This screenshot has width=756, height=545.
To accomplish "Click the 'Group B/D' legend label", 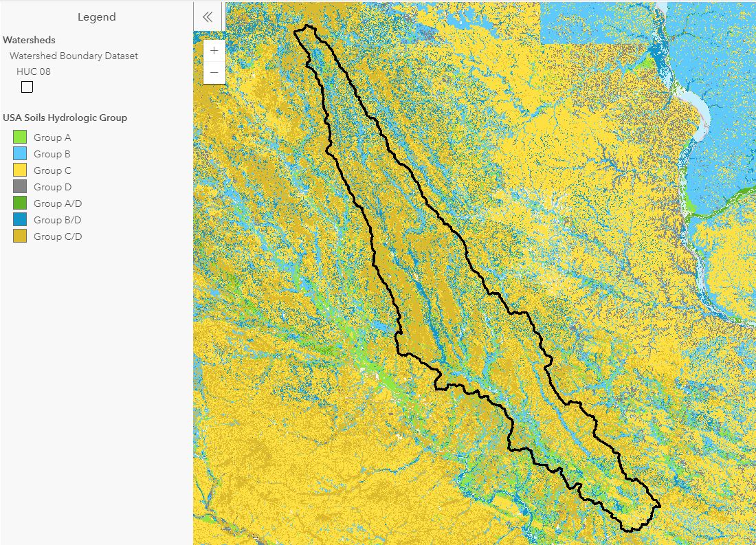I will pos(57,220).
